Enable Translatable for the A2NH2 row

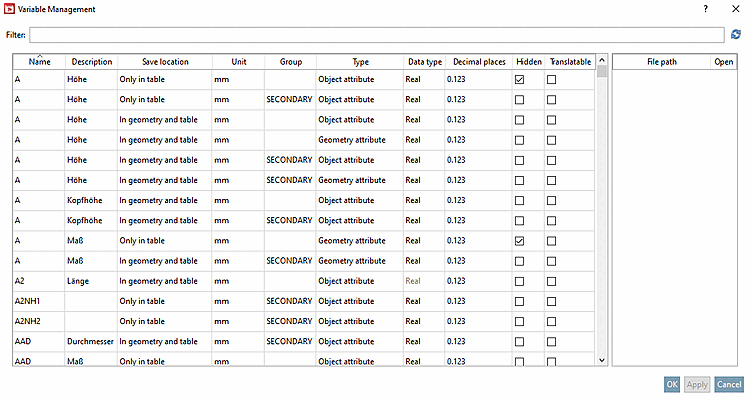[x=551, y=322]
